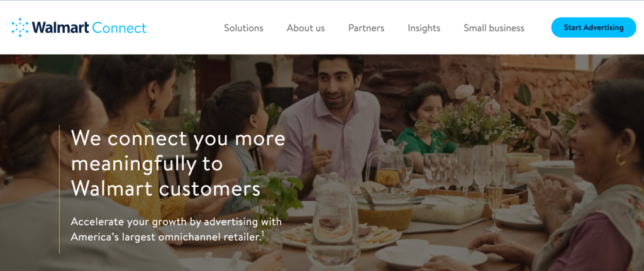
Task: Click the footnote superscript 1 after "retailer."
Action: [x=262, y=233]
